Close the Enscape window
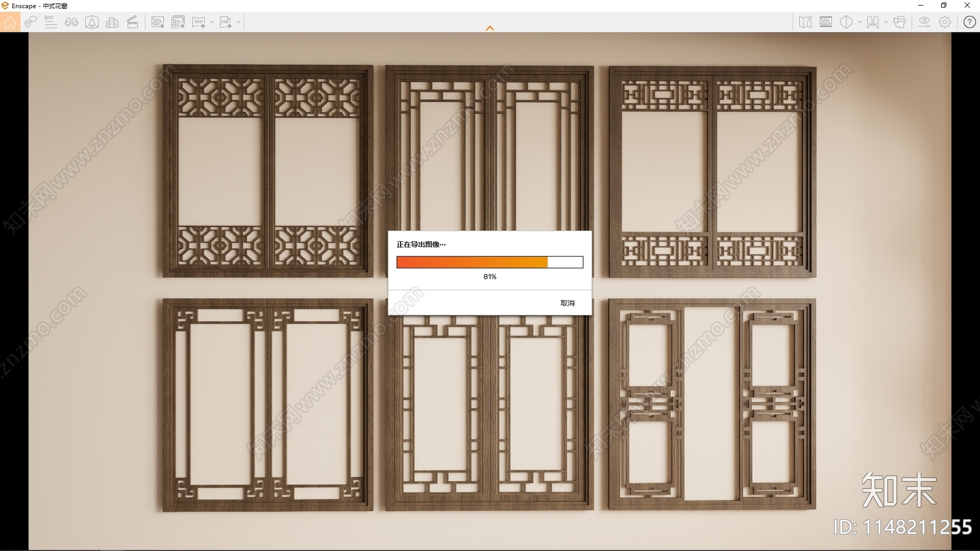The image size is (980, 551). click(x=967, y=6)
